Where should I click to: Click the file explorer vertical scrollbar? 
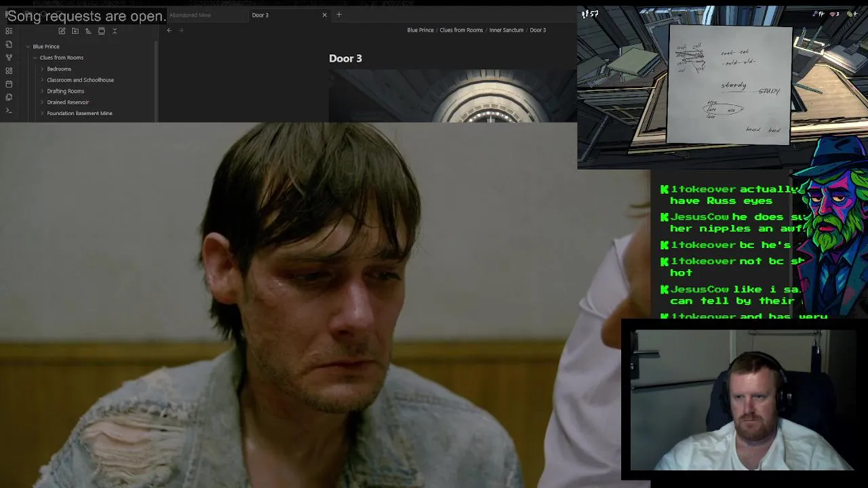[x=157, y=81]
